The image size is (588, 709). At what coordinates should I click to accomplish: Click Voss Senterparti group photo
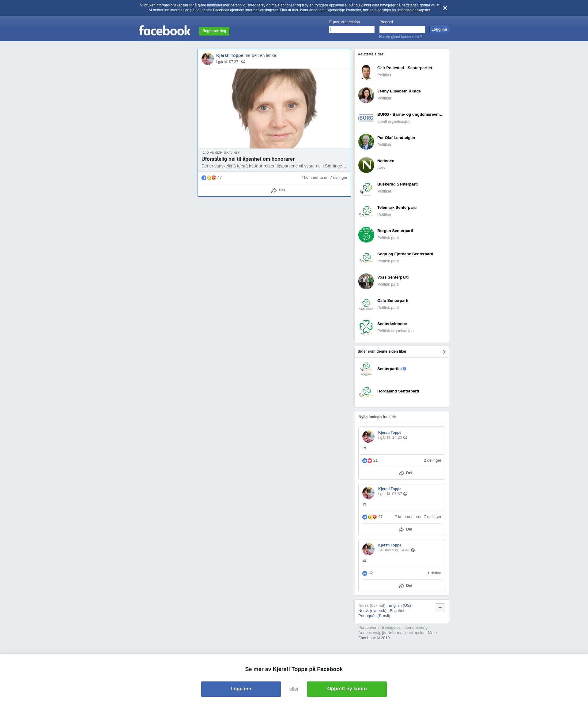(x=366, y=282)
